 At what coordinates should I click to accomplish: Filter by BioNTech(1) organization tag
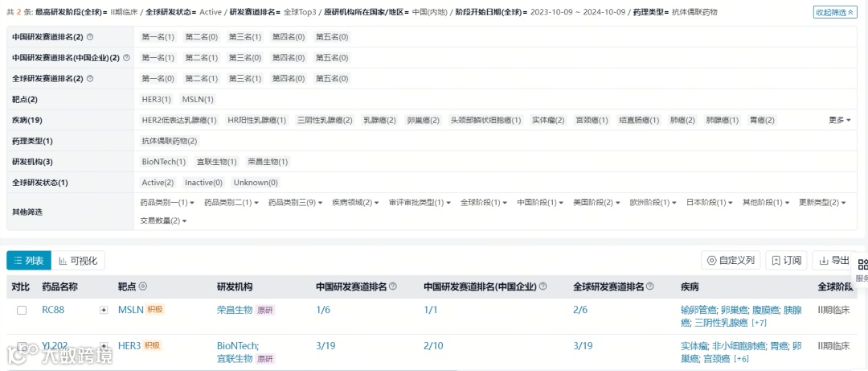tap(164, 162)
